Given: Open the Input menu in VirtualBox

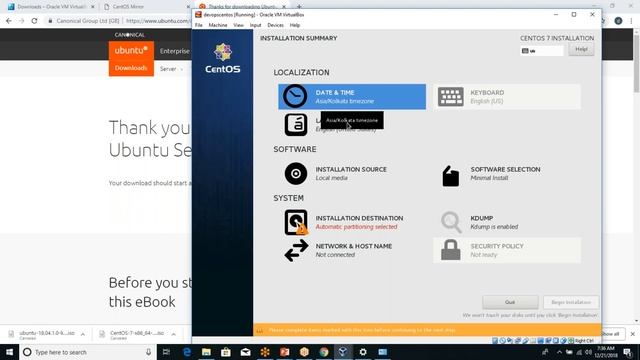Looking at the screenshot, I should pos(256,25).
